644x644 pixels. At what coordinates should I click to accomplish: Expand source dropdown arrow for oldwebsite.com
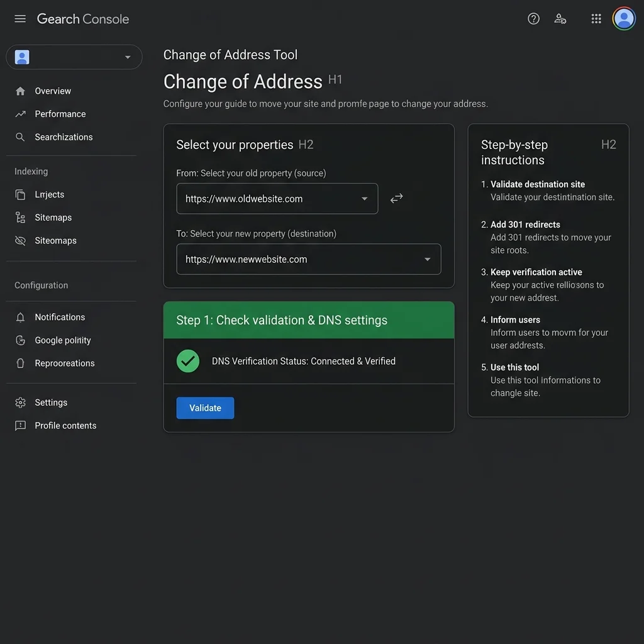click(x=364, y=199)
